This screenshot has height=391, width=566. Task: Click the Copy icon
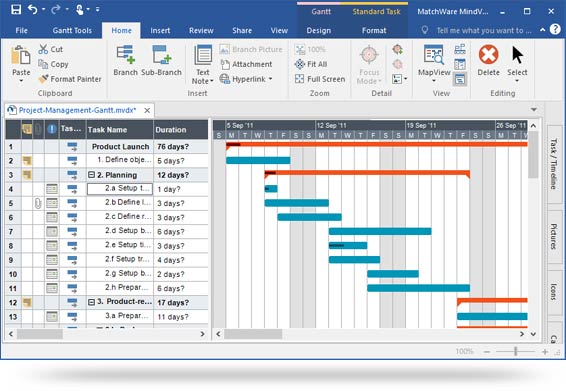click(43, 64)
